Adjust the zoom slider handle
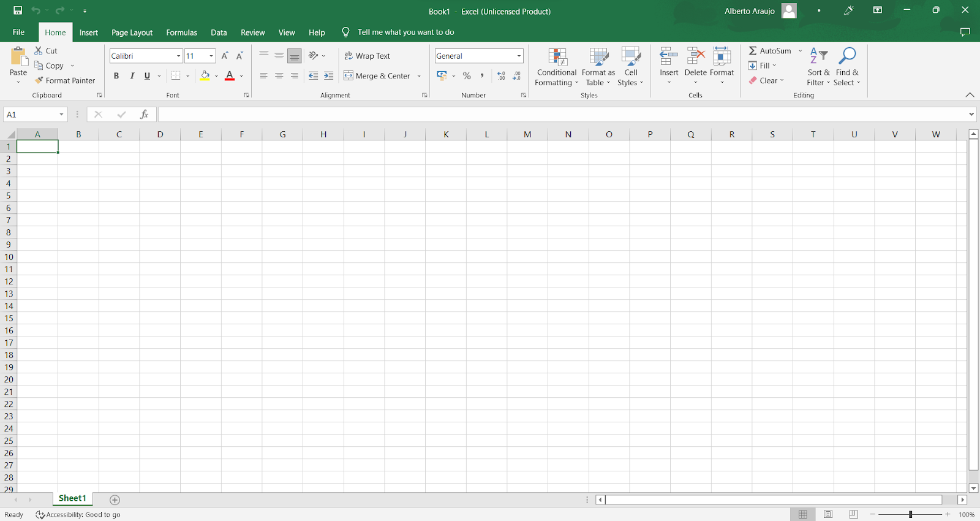The height and width of the screenshot is (521, 980). 910,514
